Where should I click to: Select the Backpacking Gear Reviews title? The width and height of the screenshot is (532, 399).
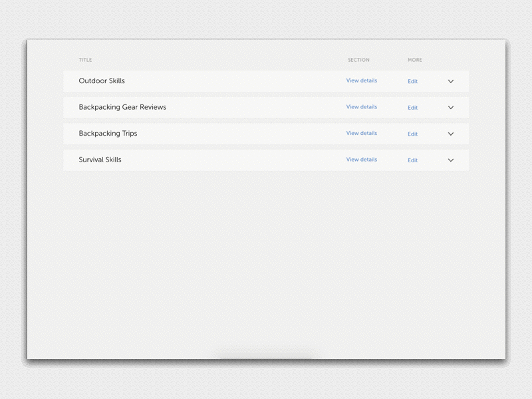pyautogui.click(x=122, y=107)
